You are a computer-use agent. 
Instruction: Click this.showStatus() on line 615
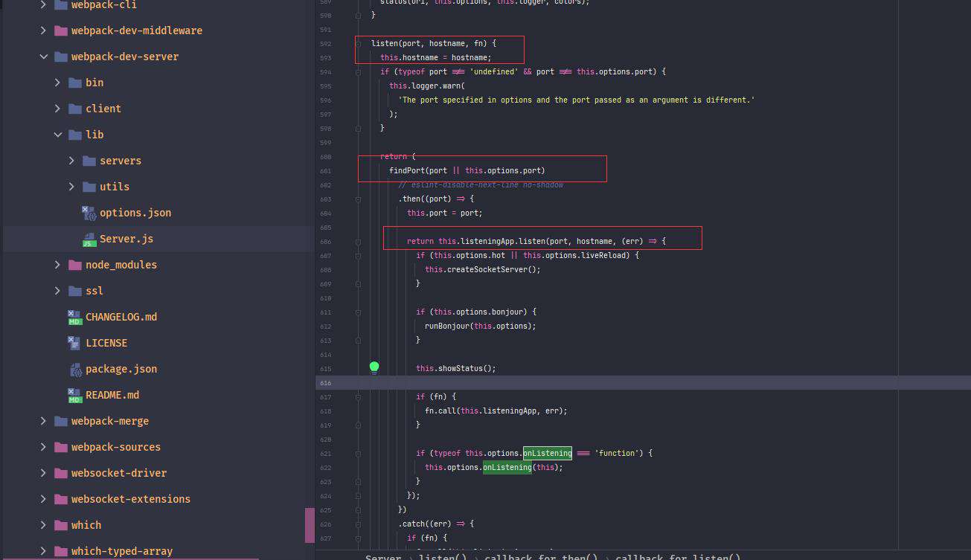click(456, 368)
